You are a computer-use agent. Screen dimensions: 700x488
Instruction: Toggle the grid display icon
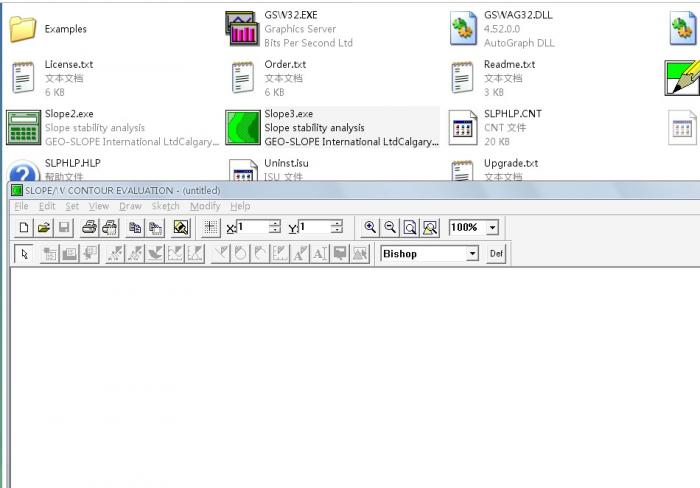click(x=211, y=228)
